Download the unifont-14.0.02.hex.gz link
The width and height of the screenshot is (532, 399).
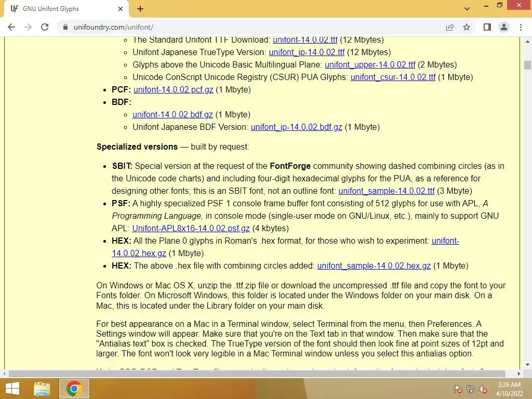pos(139,254)
